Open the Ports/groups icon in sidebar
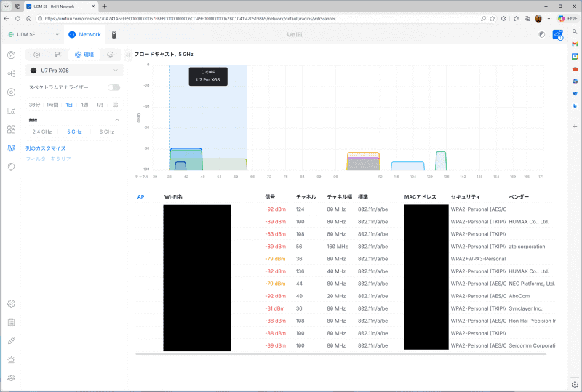582x392 pixels. (12, 129)
